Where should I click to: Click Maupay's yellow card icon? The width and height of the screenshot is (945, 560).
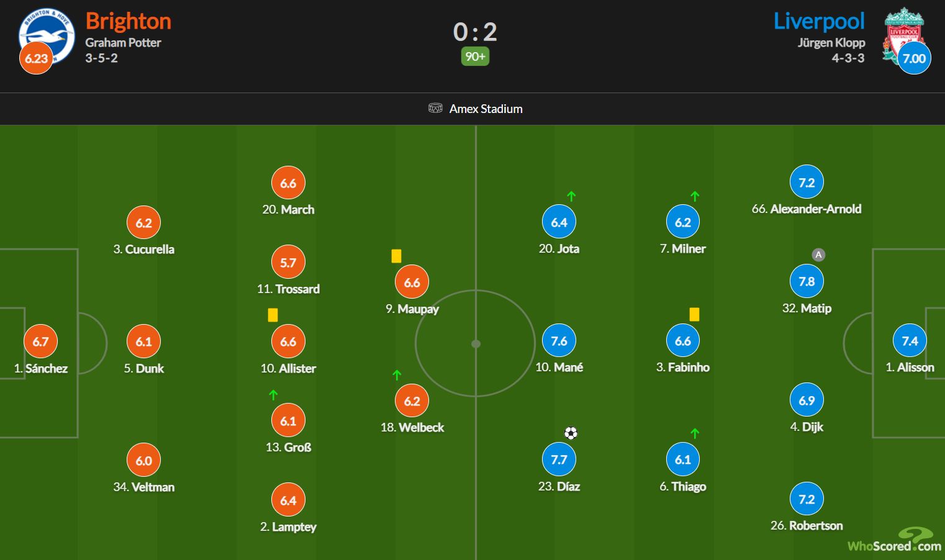[x=396, y=256]
